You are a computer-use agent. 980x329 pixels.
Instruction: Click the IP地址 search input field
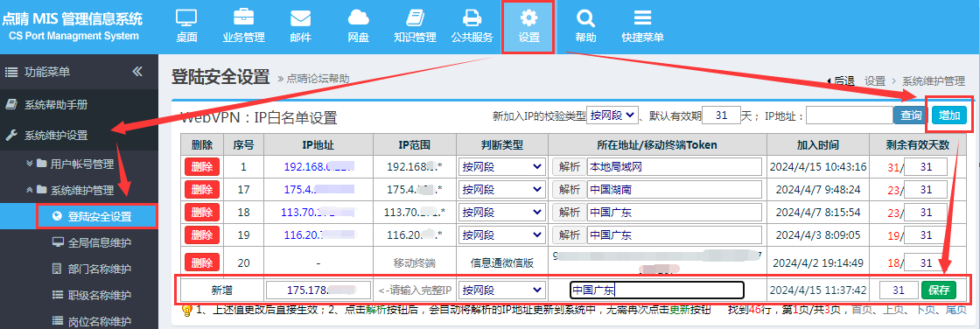[849, 115]
